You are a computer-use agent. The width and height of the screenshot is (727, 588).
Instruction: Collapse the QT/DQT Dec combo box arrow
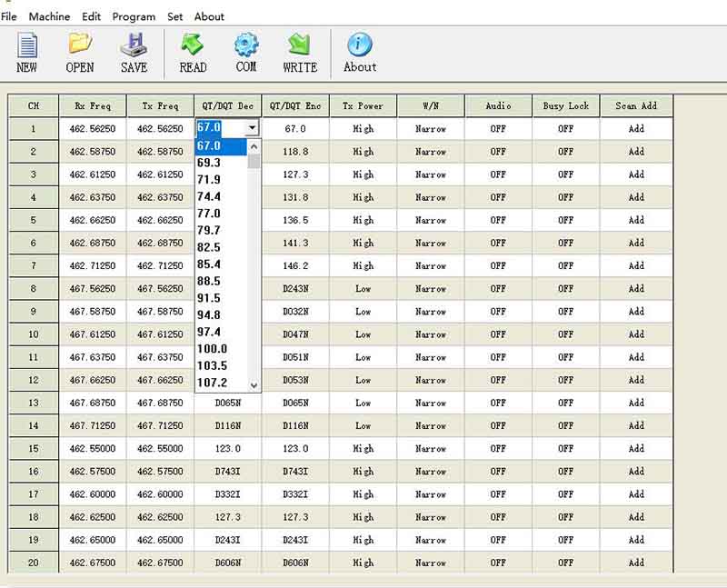[252, 129]
